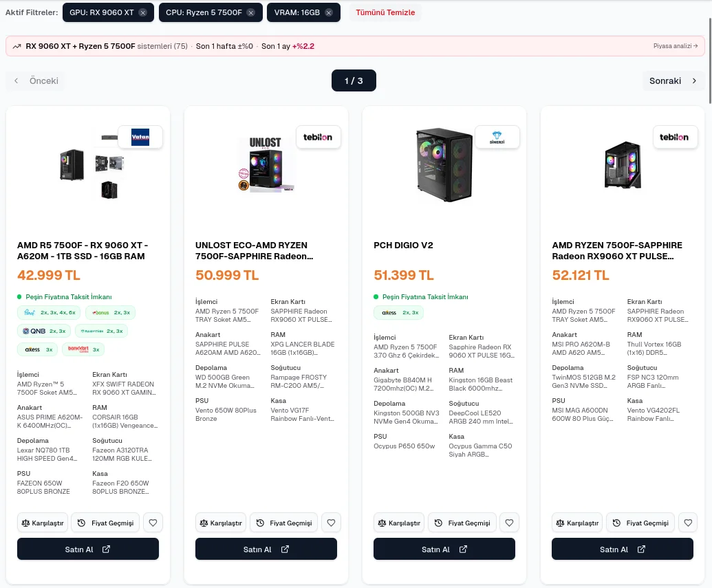Select axess 2x, 3x badge on PCH DIGIO card
Screen dimensions: 712x588
point(399,312)
